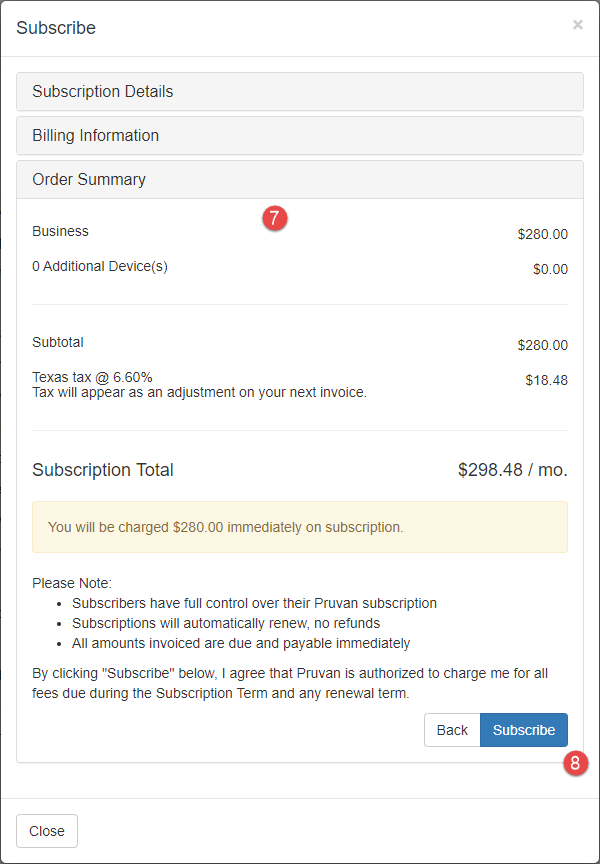Click the $0.00 additional device price
This screenshot has width=600, height=864.
coord(550,269)
